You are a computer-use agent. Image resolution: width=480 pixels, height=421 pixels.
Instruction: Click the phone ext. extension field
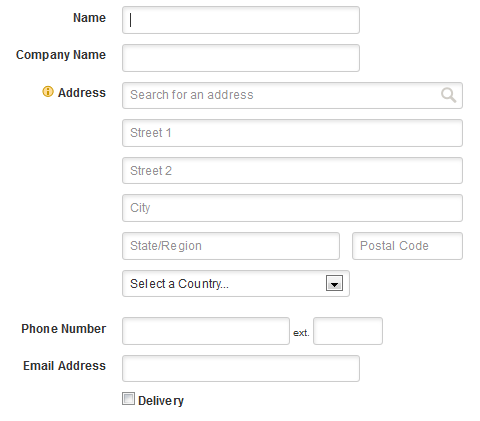(348, 331)
